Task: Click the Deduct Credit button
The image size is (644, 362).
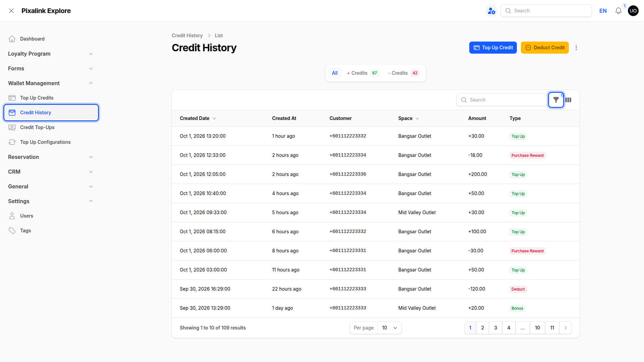Action: click(545, 48)
